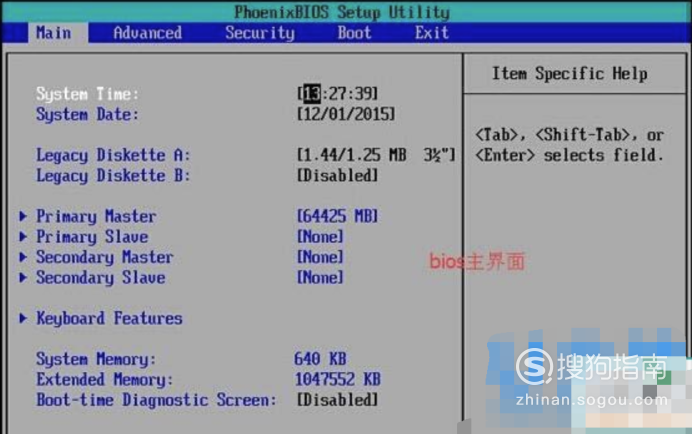
Task: Expand arrow beside Secondary Master
Action: click(23, 257)
